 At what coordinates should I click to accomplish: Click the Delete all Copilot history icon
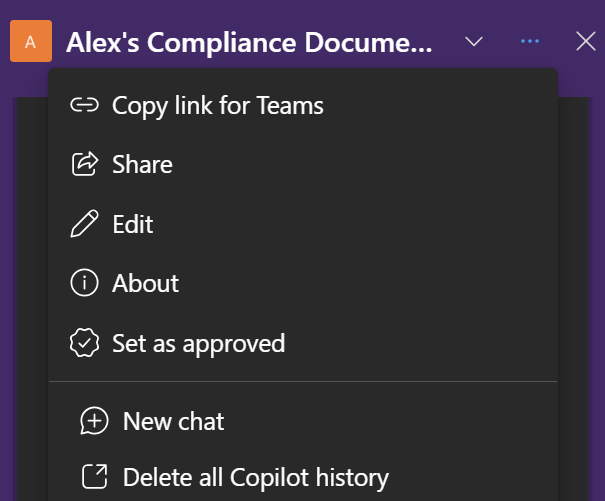click(94, 478)
